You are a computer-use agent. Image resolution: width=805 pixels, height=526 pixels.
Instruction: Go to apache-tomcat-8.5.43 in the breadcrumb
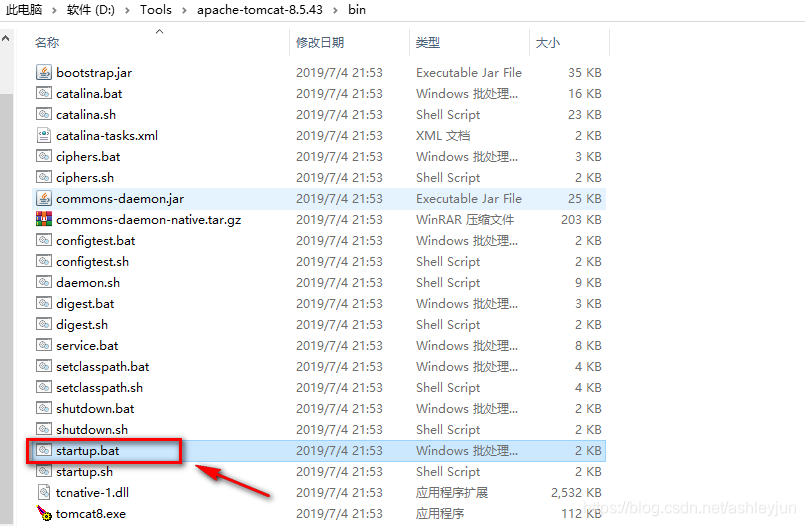[x=260, y=10]
